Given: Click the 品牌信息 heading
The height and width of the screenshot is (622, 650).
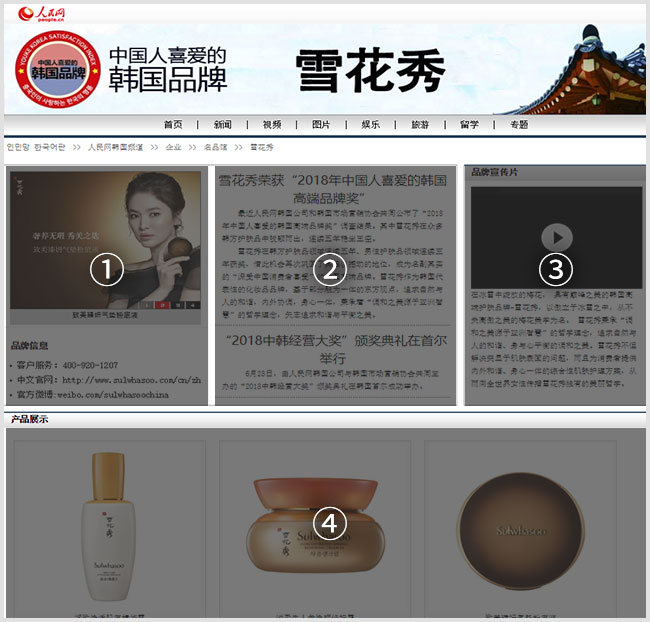Looking at the screenshot, I should click(29, 345).
